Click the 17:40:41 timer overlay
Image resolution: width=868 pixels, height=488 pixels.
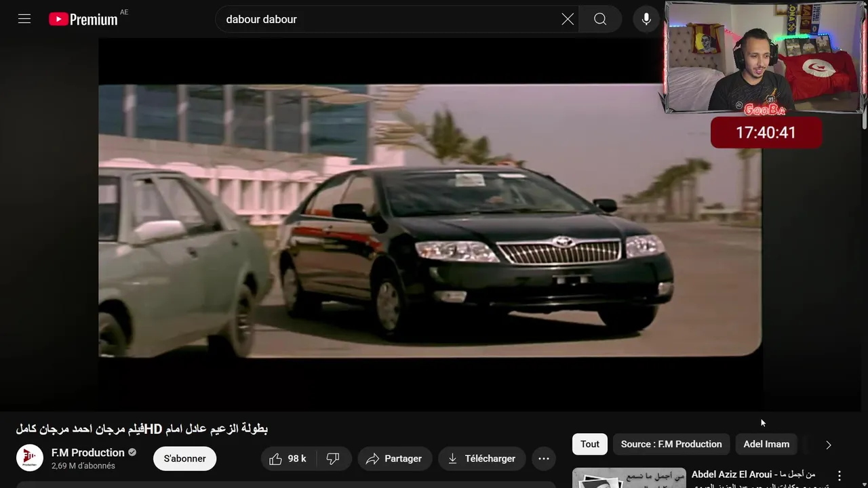766,132
